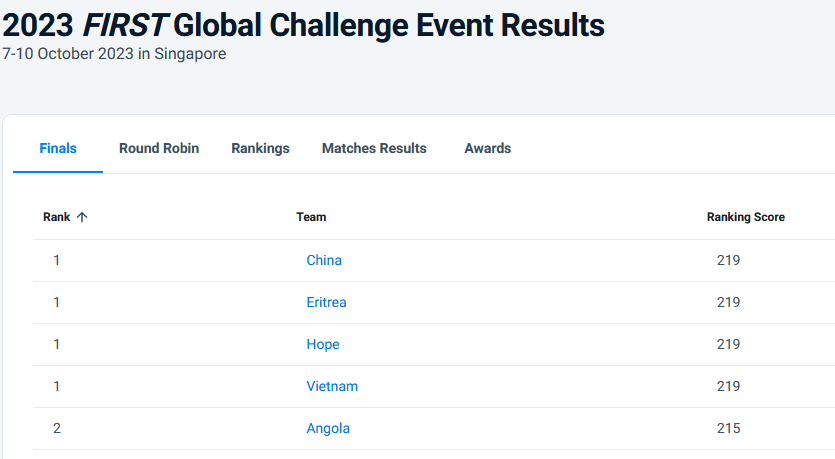Open the Round Robin tab
The height and width of the screenshot is (459, 835).
pos(159,148)
